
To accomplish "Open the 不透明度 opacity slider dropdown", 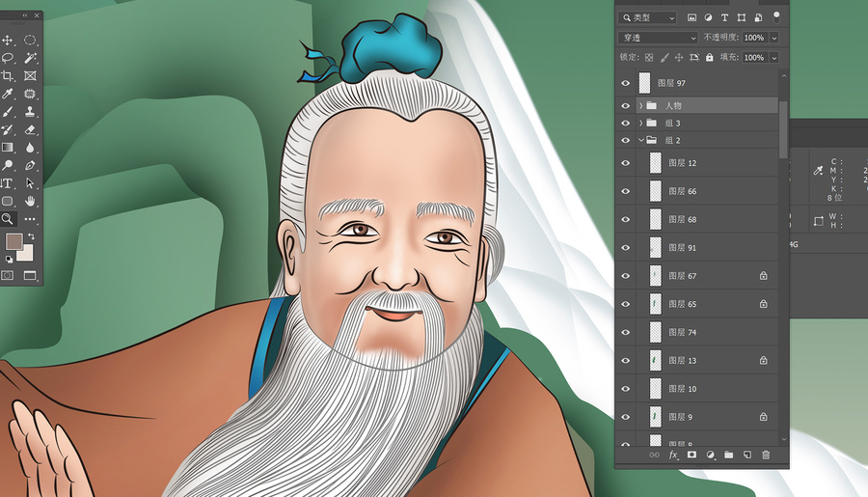I will [774, 38].
